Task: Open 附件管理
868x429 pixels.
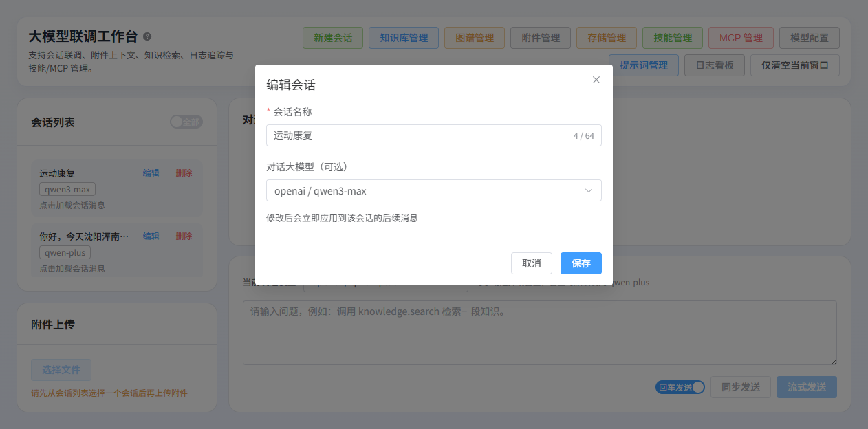Action: 541,38
